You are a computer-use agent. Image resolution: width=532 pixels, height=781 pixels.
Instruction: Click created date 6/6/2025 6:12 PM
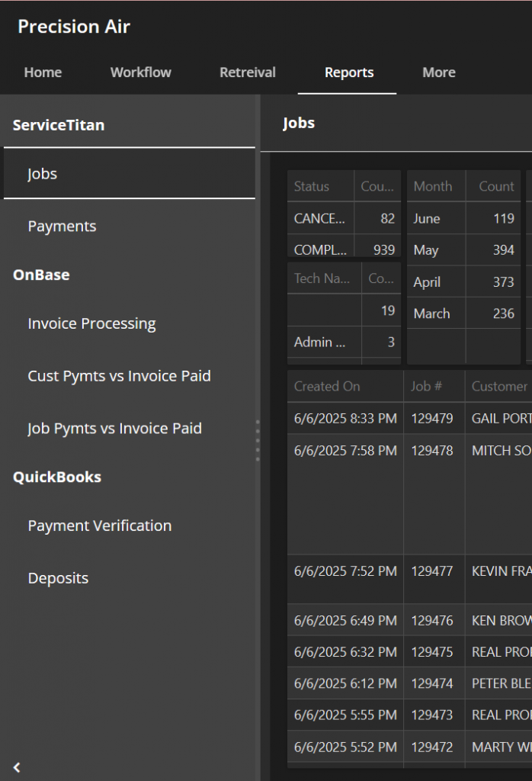click(345, 683)
